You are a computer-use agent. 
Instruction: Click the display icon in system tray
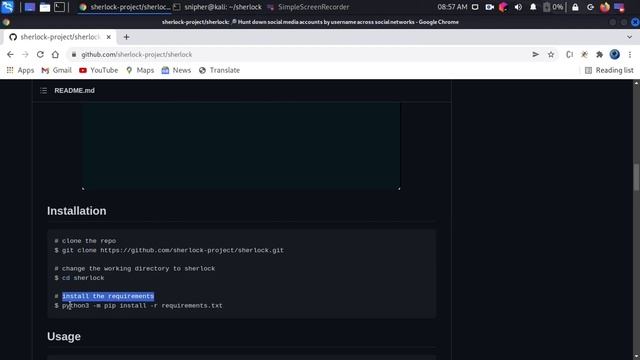click(475, 7)
